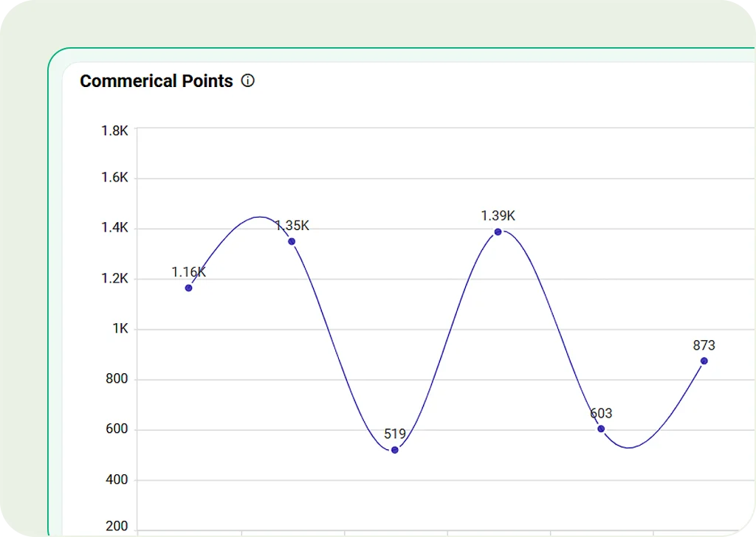Click the 873 data point dot
The height and width of the screenshot is (537, 756).
click(x=704, y=361)
